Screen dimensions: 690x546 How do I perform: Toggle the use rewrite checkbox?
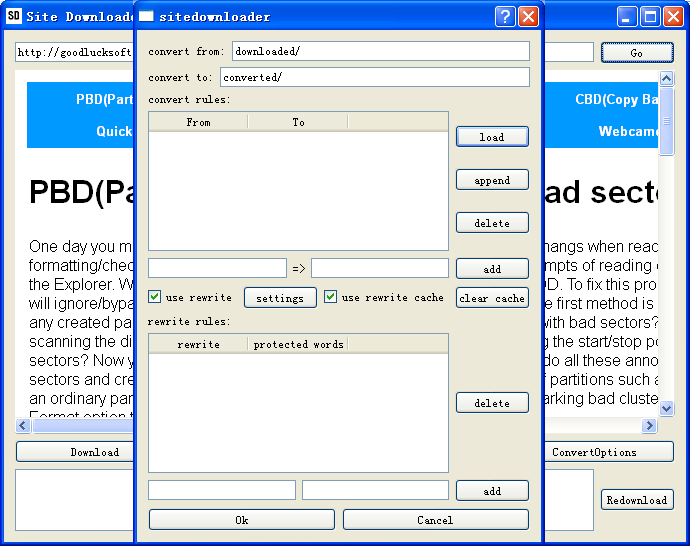click(155, 297)
